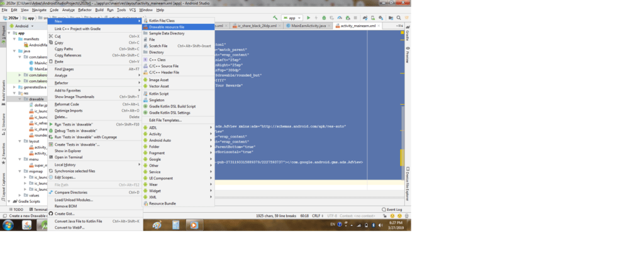
Task: Click UTF-8 encoding in status bar
Action: click(332, 215)
